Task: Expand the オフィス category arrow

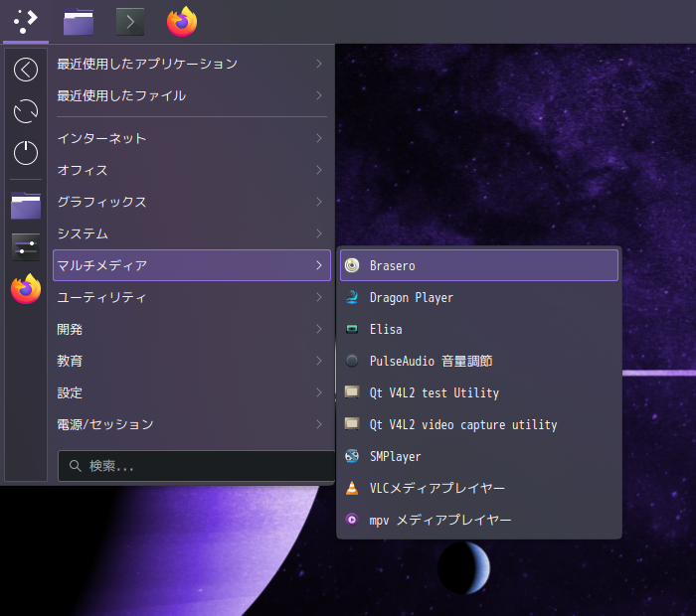Action: 319,170
